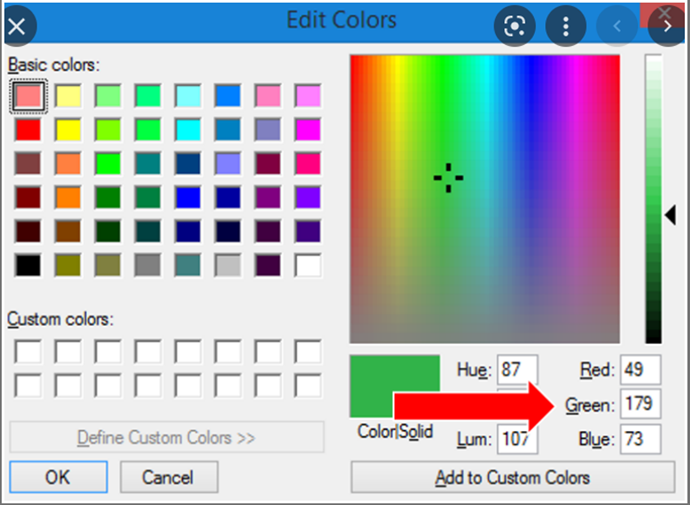Image resolution: width=690 pixels, height=505 pixels.
Task: Click the crosshair in the color spectrum
Action: click(448, 178)
